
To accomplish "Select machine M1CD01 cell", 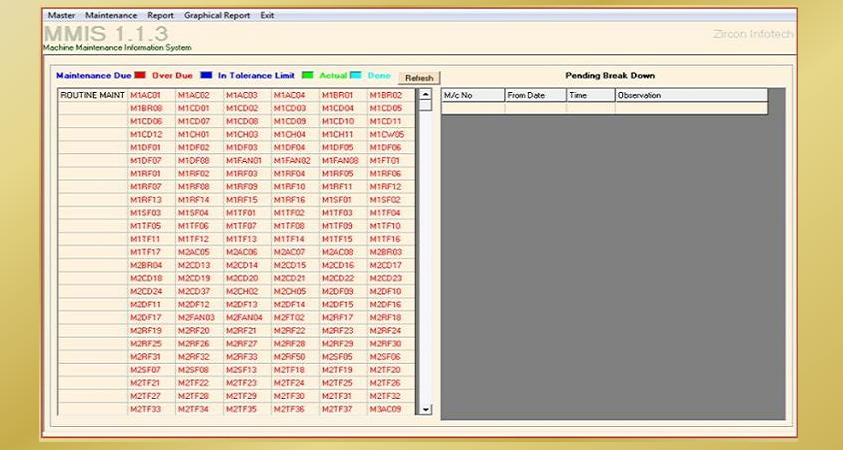I will (199, 108).
